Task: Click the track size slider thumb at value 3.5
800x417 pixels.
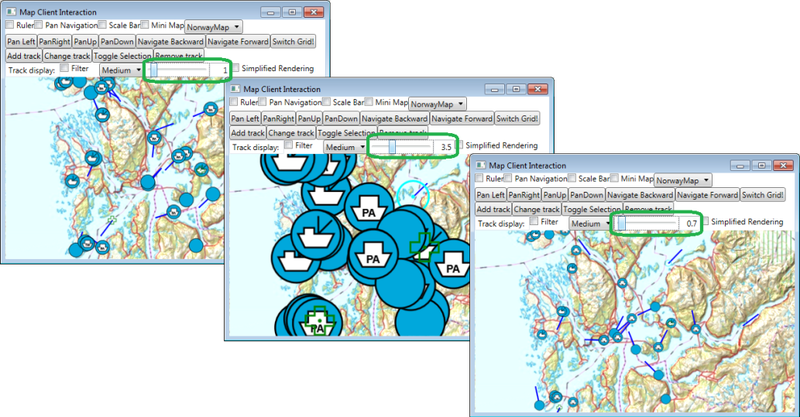Action: (x=392, y=146)
